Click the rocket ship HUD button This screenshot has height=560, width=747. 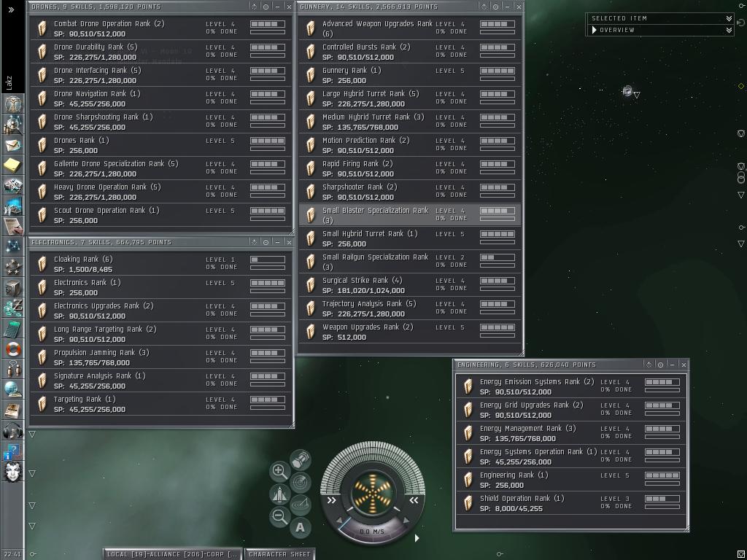pos(279,494)
